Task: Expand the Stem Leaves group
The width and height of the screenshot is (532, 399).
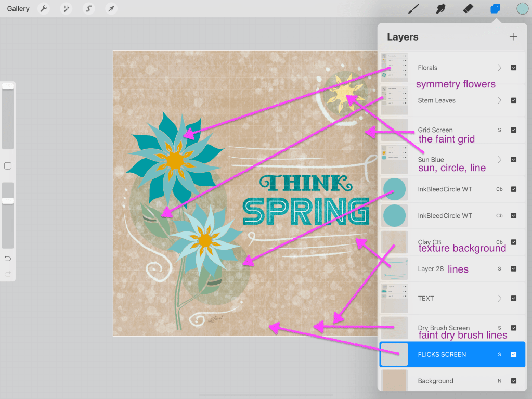Action: 499,100
